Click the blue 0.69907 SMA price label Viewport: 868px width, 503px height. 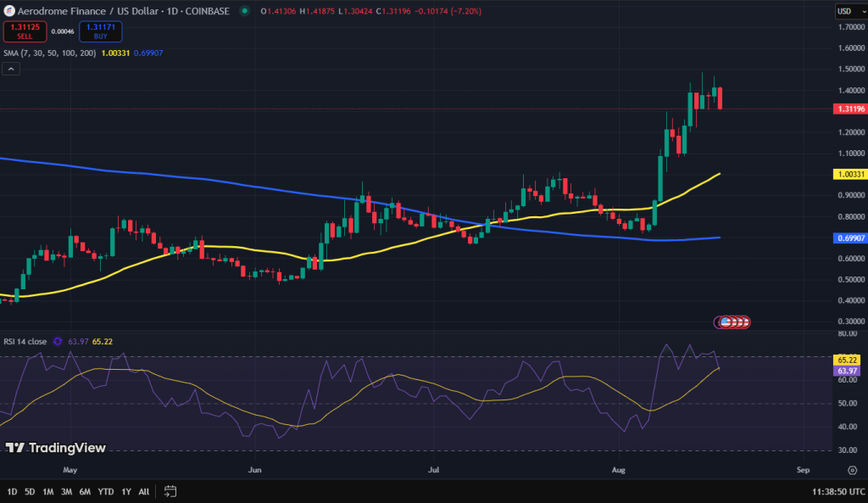[x=850, y=238]
